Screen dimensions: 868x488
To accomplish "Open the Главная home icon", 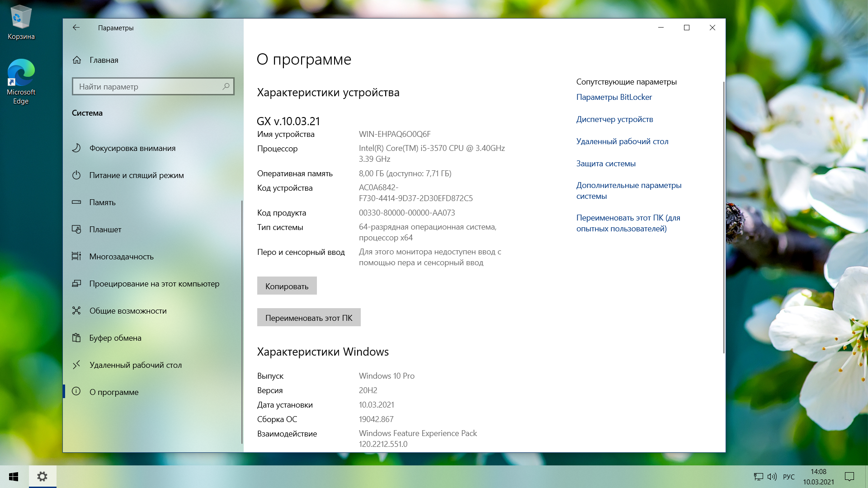I will [77, 60].
